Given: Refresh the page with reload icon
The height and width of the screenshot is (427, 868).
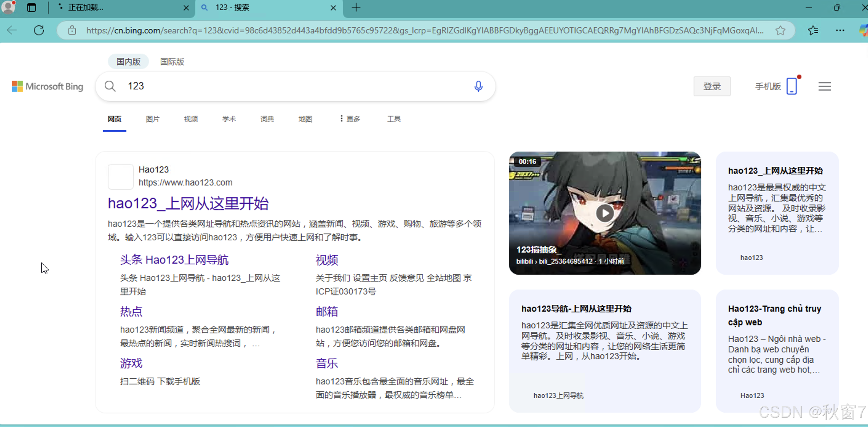Looking at the screenshot, I should pos(39,30).
